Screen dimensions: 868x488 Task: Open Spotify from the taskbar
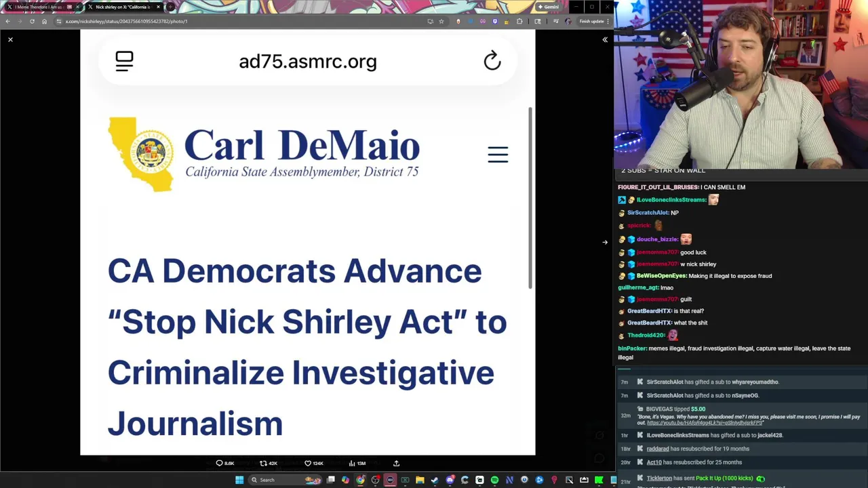(494, 480)
